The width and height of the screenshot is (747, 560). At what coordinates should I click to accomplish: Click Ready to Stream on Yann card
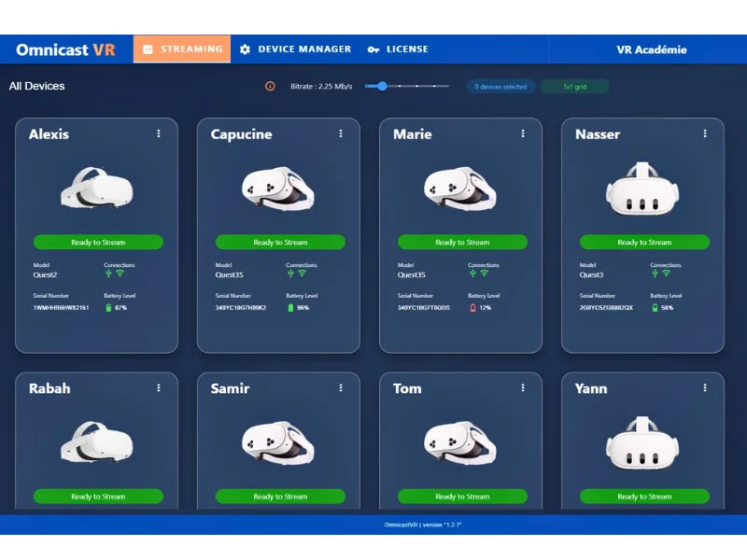(x=644, y=497)
